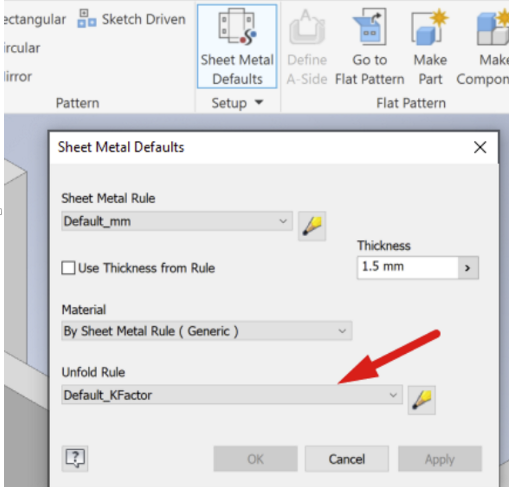Open the Sheet Metal Rule dropdown
509x487 pixels.
click(177, 221)
